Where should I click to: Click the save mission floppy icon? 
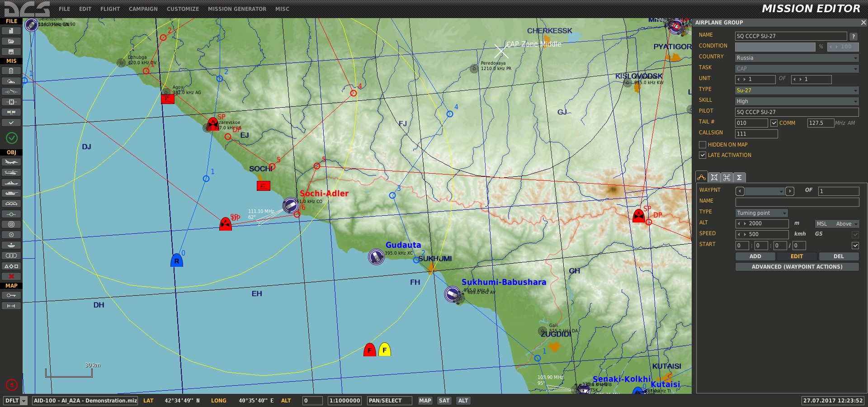pos(11,52)
